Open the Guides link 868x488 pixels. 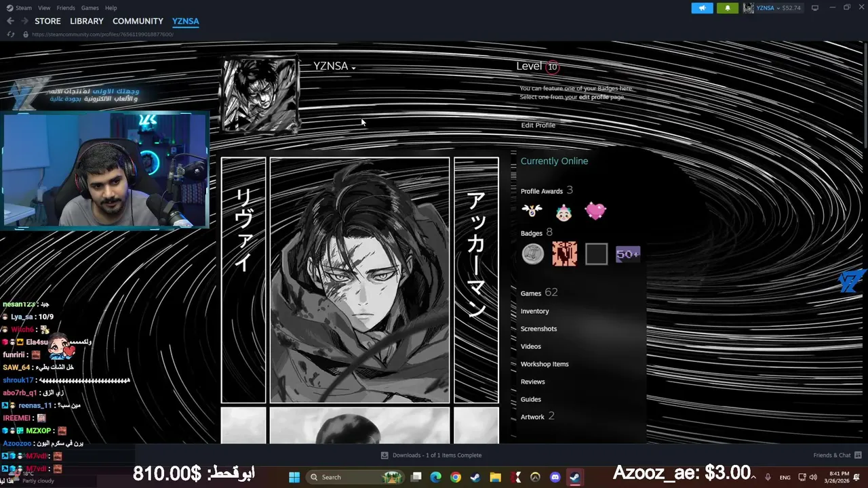[x=531, y=399]
